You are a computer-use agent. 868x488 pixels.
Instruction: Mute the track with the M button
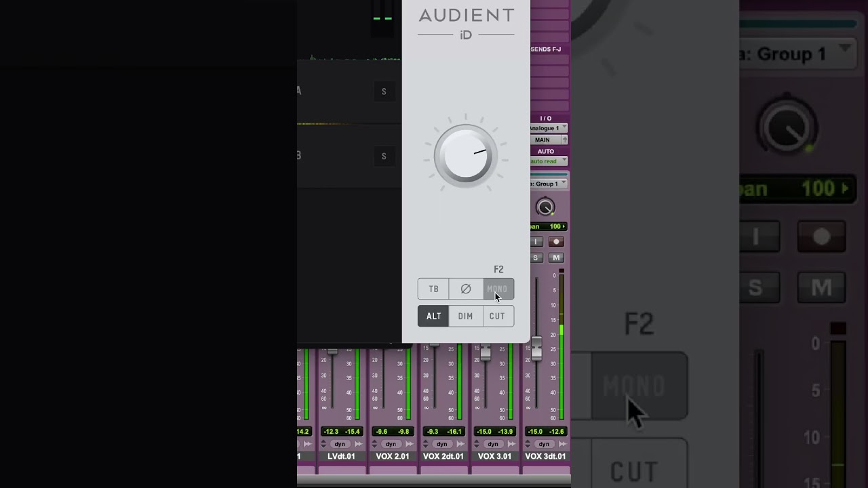point(556,258)
